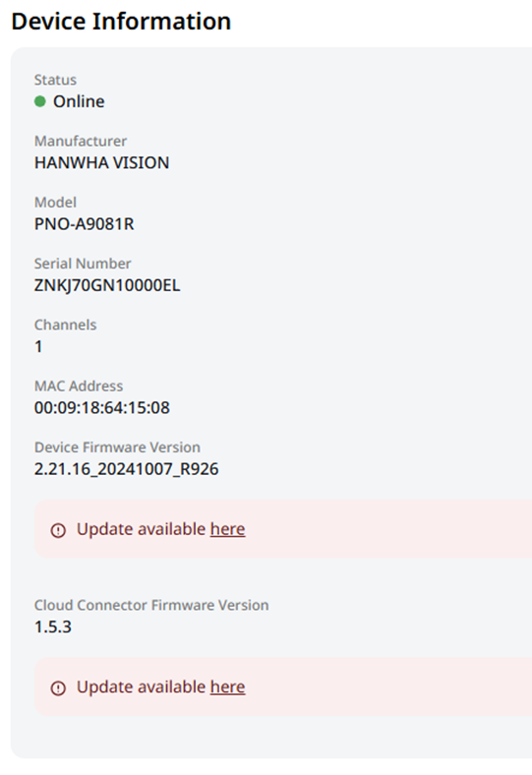This screenshot has width=532, height=775.
Task: Click the Online status text
Action: click(x=79, y=102)
